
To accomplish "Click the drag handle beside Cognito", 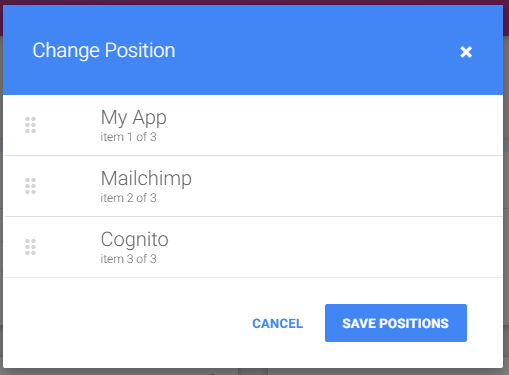I will pyautogui.click(x=30, y=247).
